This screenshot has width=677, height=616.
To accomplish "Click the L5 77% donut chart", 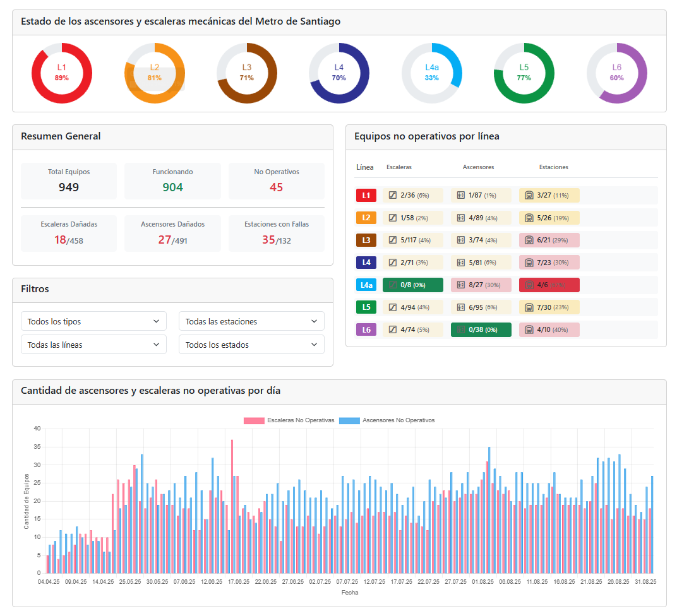I will pos(524,73).
